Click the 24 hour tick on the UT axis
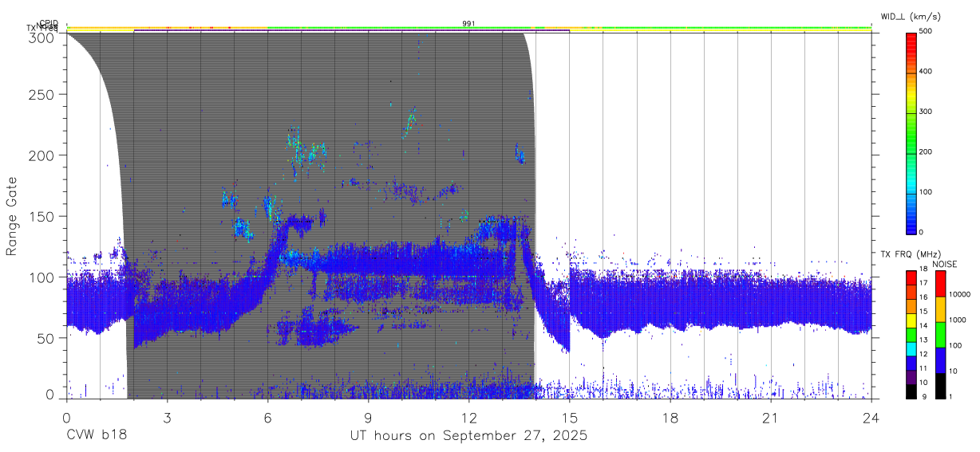 click(871, 417)
